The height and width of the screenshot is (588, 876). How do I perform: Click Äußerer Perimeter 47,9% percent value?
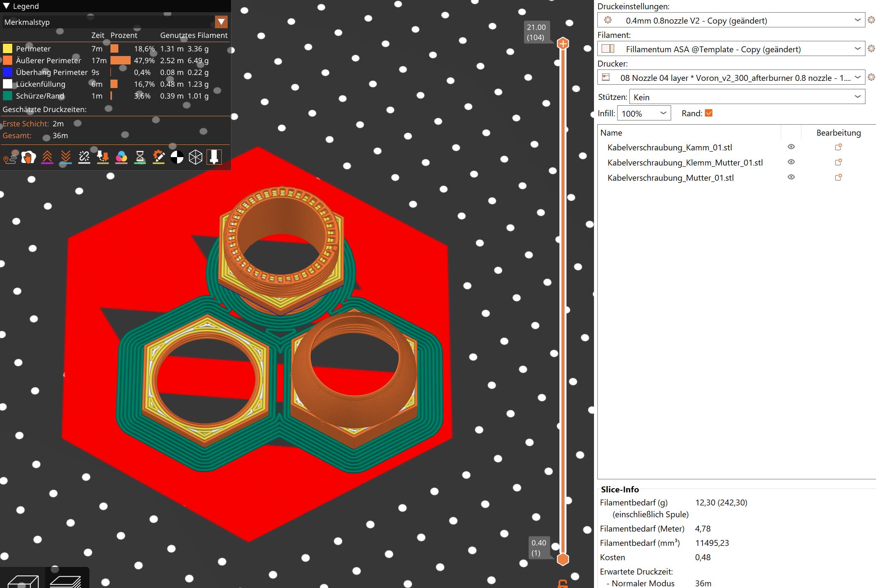(x=144, y=61)
